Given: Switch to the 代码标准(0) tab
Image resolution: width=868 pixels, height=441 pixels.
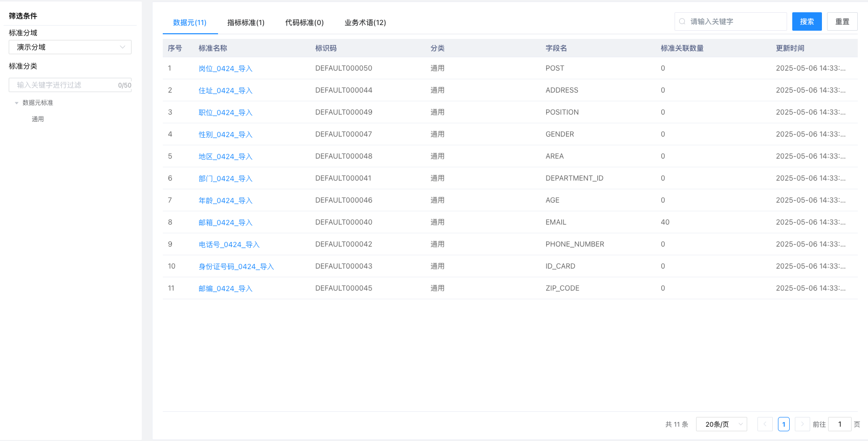Looking at the screenshot, I should coord(304,23).
